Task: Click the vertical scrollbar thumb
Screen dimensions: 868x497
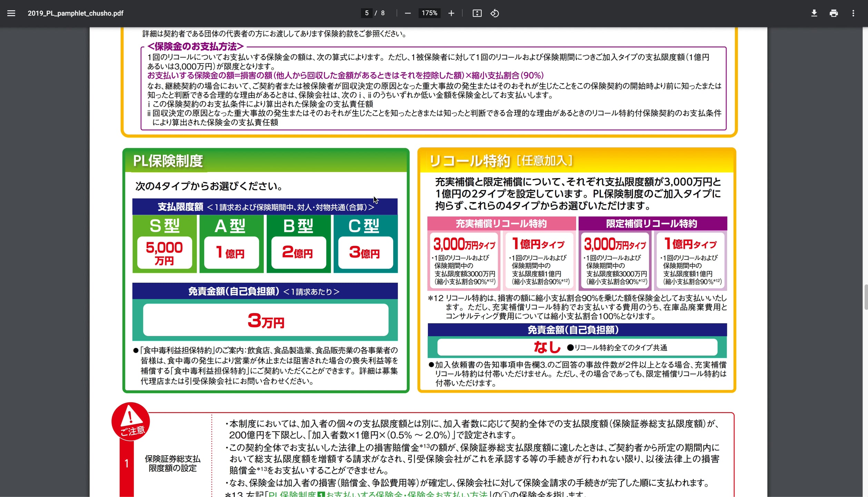Action: click(x=865, y=297)
